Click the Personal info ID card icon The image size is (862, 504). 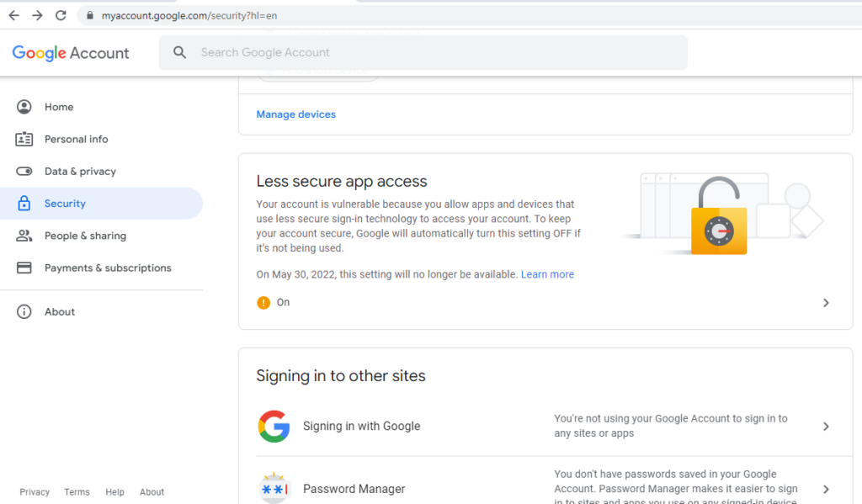click(x=24, y=139)
